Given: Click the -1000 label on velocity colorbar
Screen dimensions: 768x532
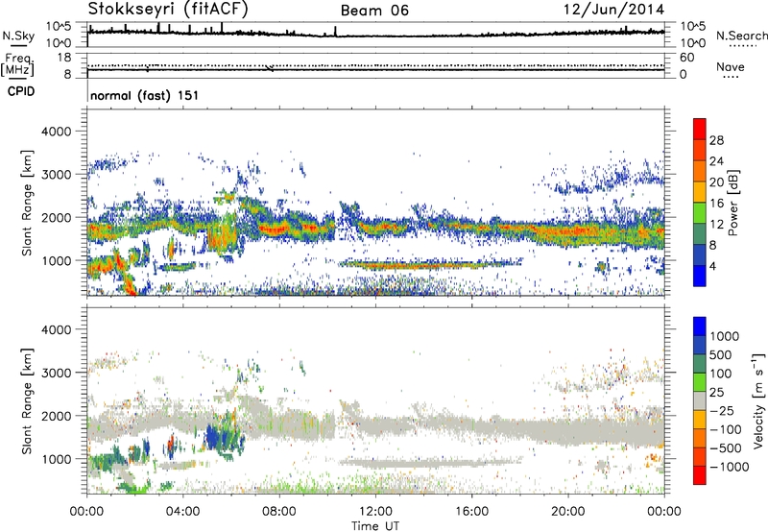Looking at the screenshot, I should (x=729, y=467).
